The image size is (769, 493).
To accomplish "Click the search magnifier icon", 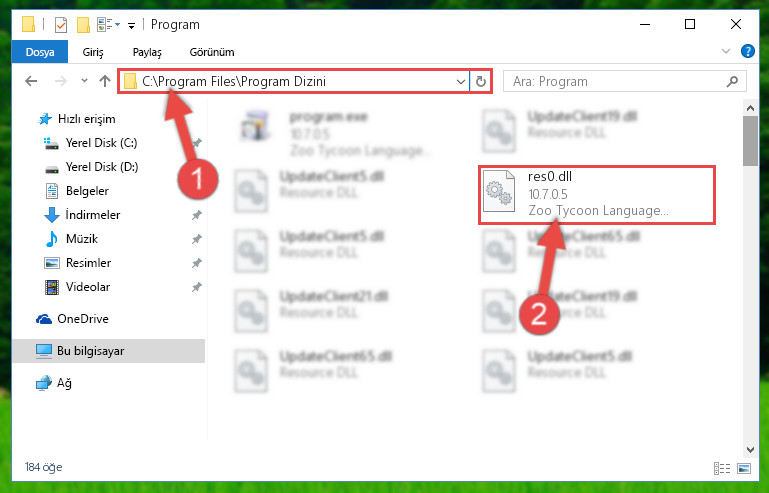I will tap(732, 81).
